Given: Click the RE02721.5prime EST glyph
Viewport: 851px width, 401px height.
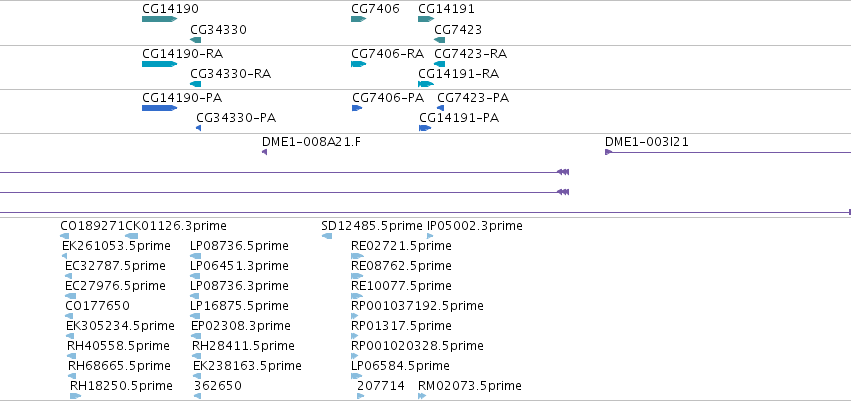Looking at the screenshot, I should pyautogui.click(x=357, y=256).
